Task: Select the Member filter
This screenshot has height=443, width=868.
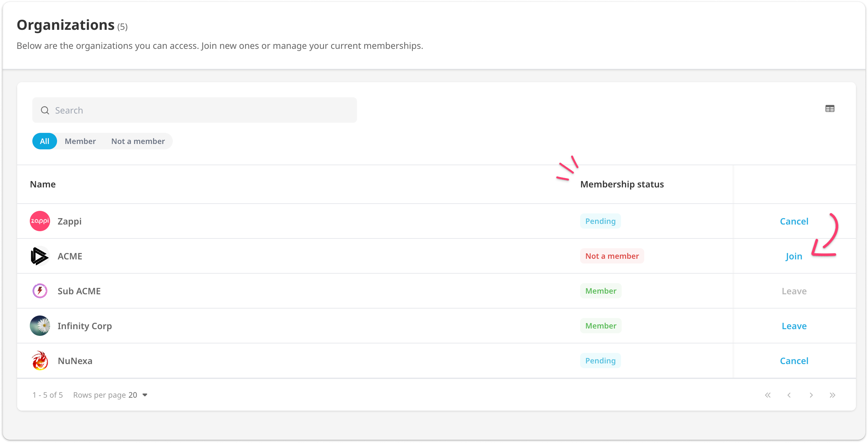Action: coord(80,141)
